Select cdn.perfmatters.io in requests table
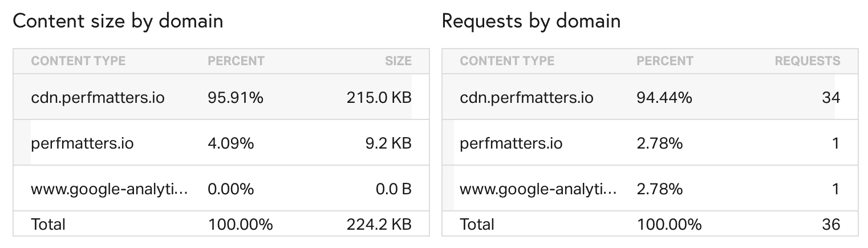This screenshot has width=868, height=248. (x=526, y=98)
